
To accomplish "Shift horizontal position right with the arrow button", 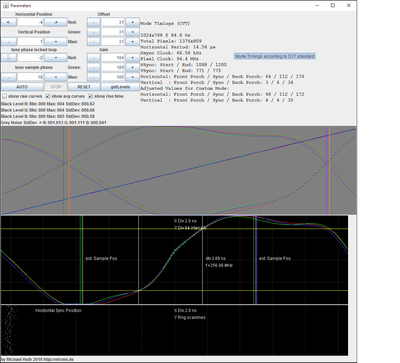I will [56, 22].
